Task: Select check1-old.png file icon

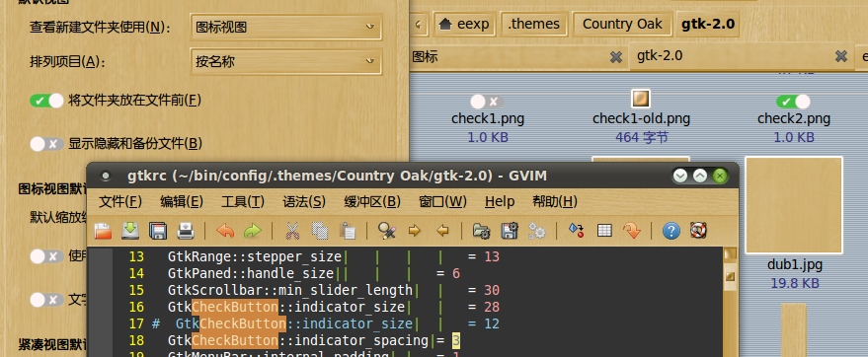Action: coord(641,99)
